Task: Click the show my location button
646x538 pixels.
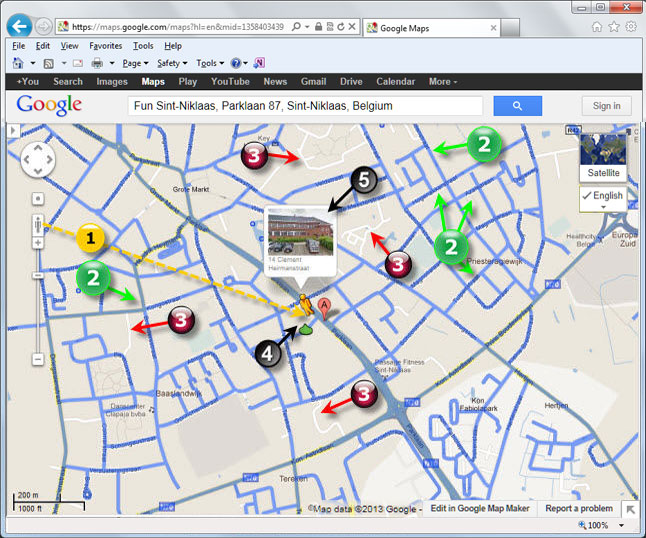Action: click(x=38, y=199)
